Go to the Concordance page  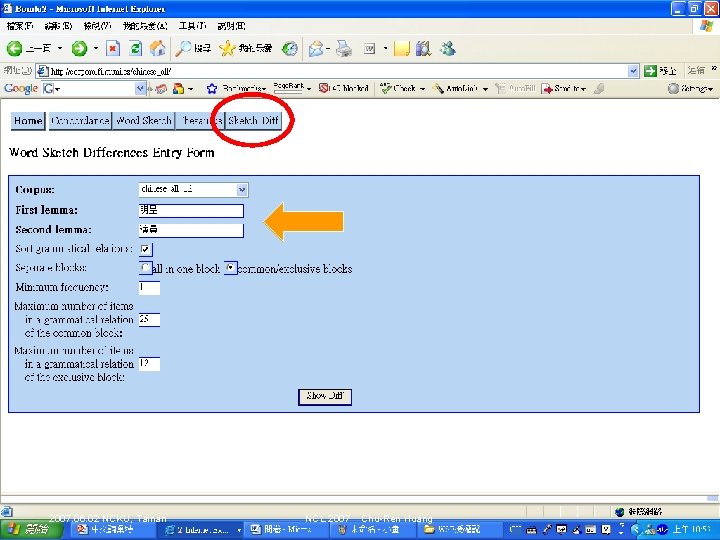point(80,121)
